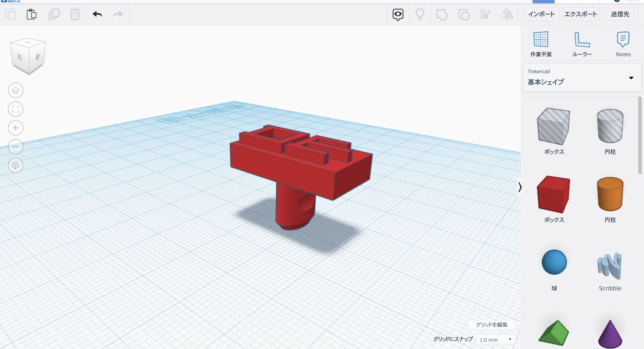The image size is (644, 349).
Task: Open the notes visibility eye icon
Action: tap(398, 15)
